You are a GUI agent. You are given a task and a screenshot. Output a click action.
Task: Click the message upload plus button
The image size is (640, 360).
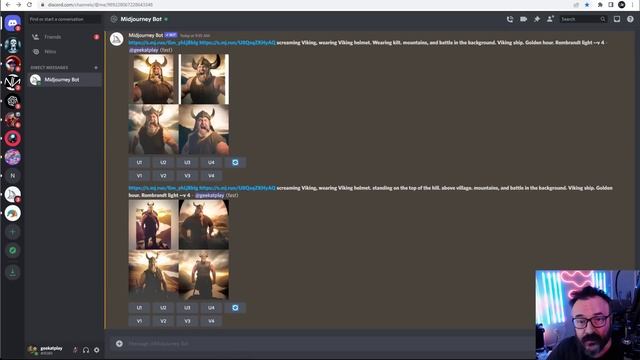119,344
